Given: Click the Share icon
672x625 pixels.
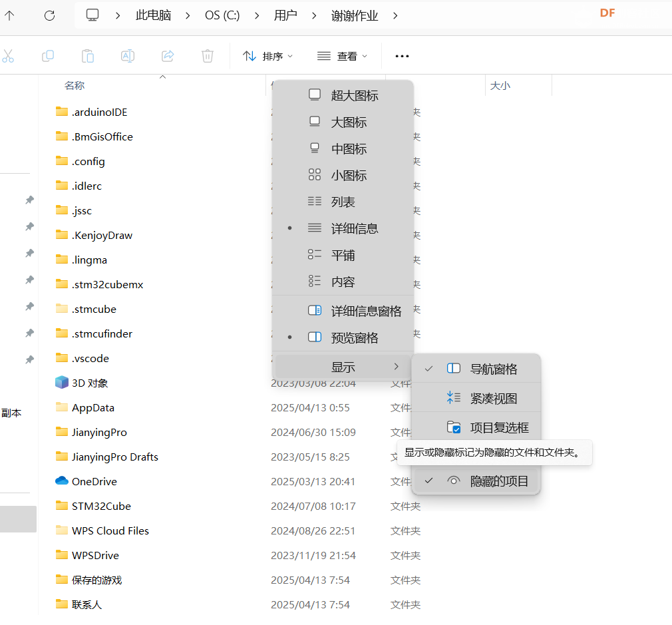Looking at the screenshot, I should [167, 56].
